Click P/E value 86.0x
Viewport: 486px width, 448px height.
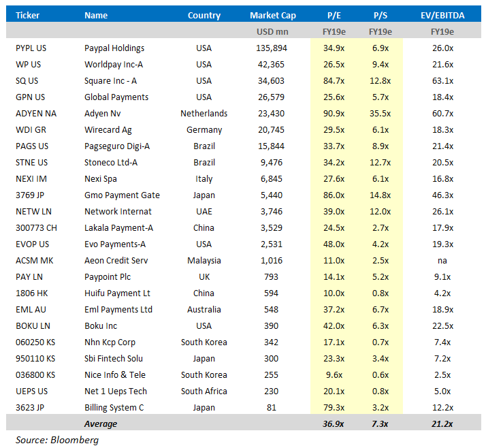334,195
